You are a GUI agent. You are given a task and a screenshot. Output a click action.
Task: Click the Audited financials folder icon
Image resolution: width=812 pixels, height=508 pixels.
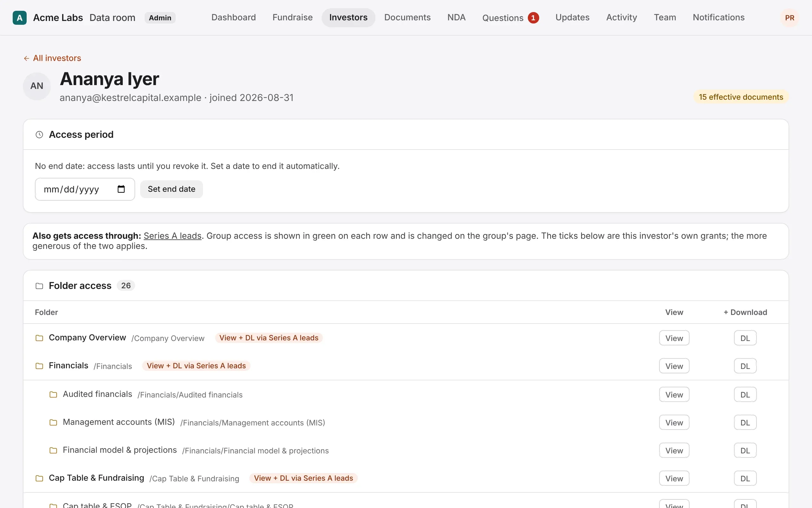pos(53,394)
